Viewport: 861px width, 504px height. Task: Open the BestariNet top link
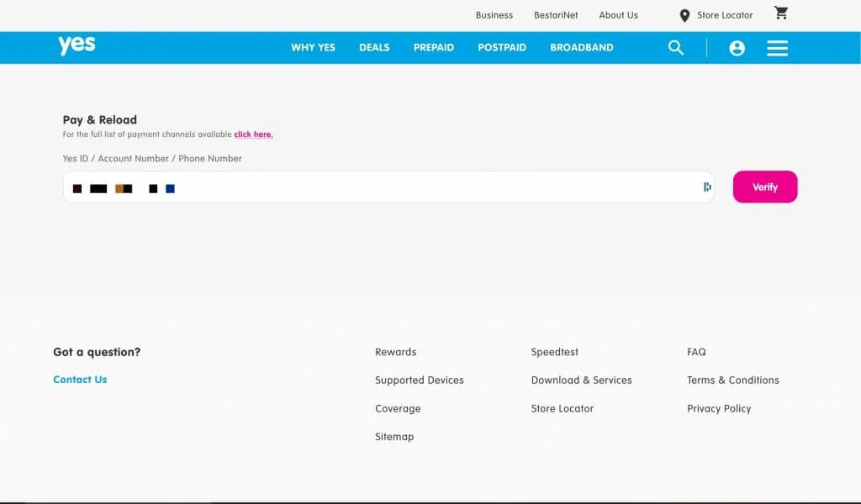pyautogui.click(x=556, y=15)
